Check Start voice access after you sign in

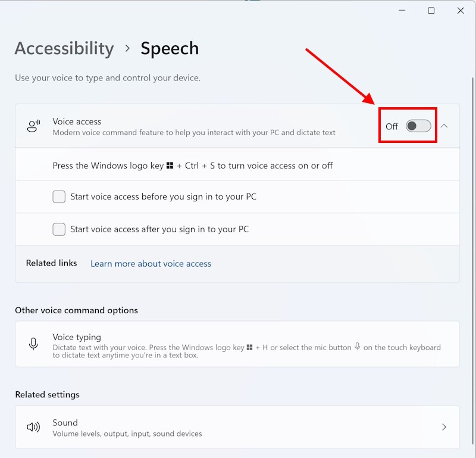59,229
